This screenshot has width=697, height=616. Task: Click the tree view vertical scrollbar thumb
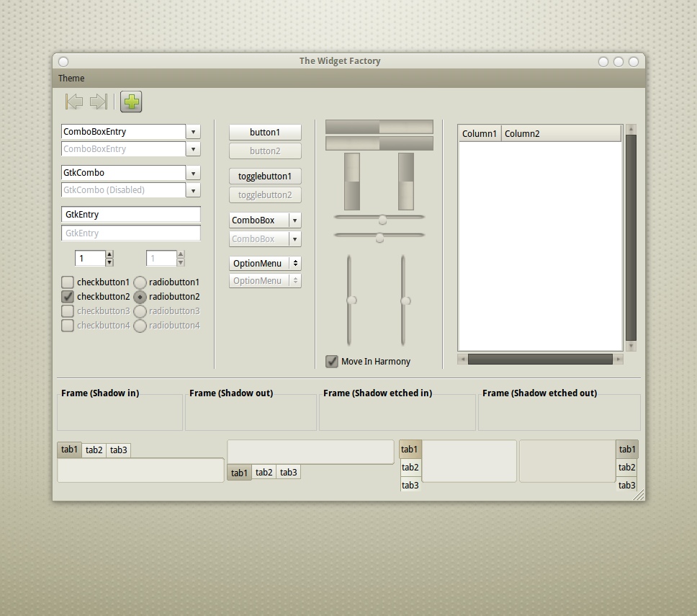631,238
